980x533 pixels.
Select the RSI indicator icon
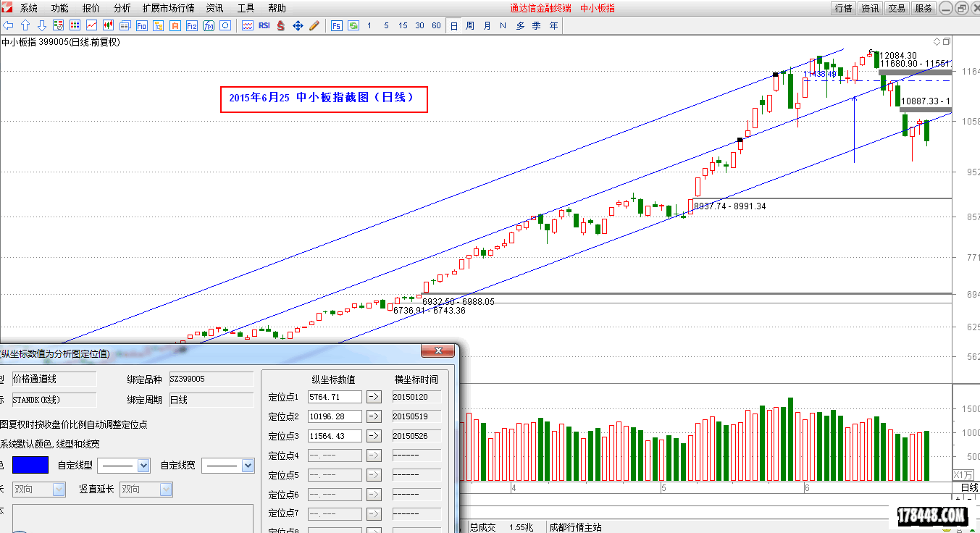[x=264, y=25]
